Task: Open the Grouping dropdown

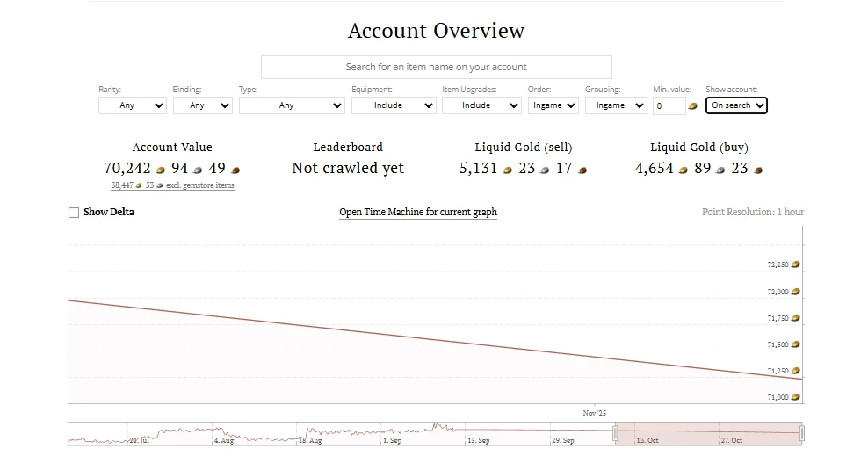Action: [x=616, y=105]
